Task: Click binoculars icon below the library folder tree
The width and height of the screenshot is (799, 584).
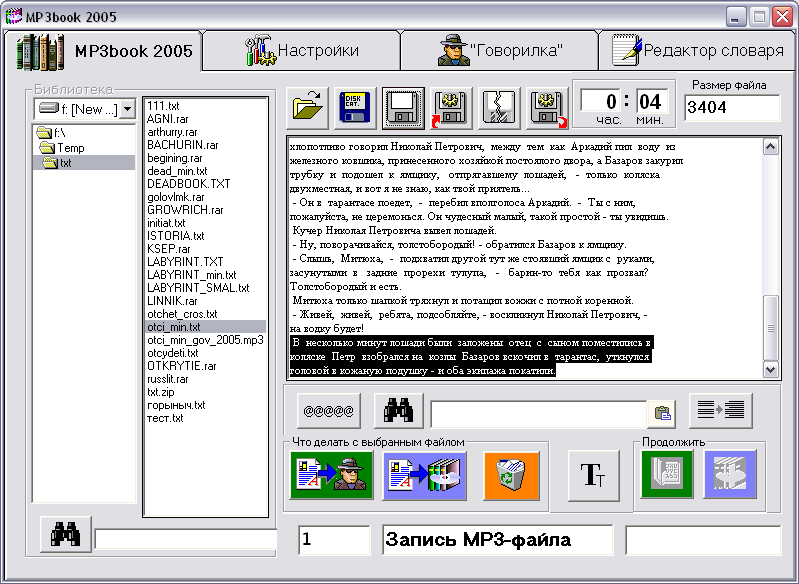Action: point(66,534)
